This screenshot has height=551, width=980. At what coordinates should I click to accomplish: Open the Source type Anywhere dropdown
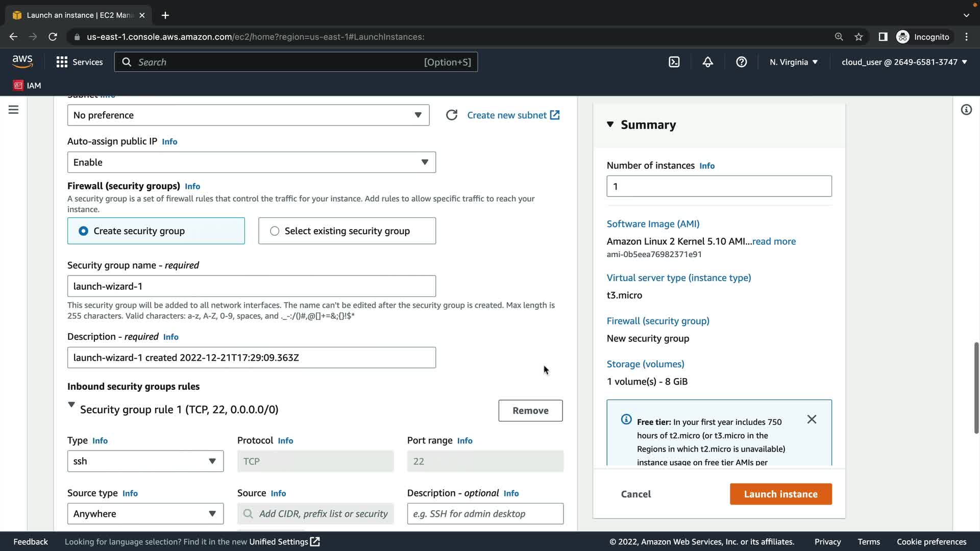click(145, 514)
